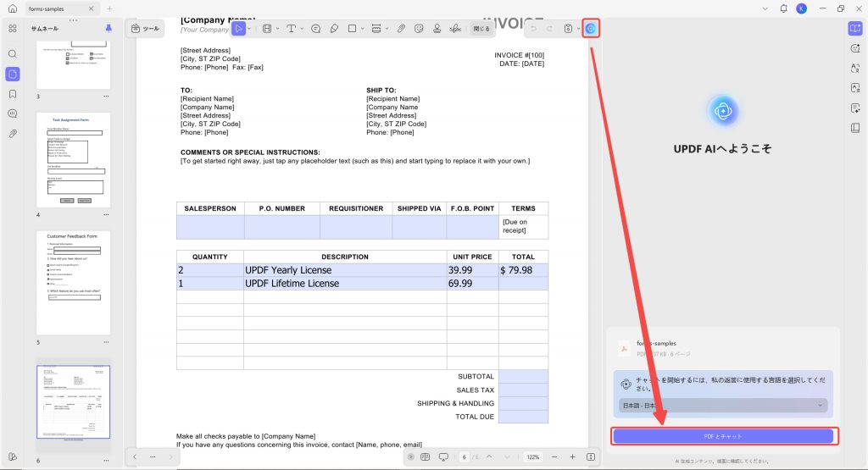Select the header/footer layout tool

coord(376,29)
